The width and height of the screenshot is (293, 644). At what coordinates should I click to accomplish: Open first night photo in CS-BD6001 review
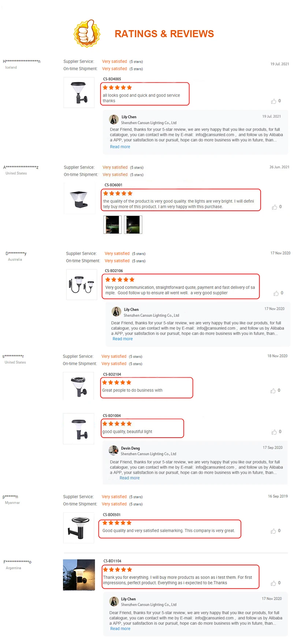(x=112, y=225)
